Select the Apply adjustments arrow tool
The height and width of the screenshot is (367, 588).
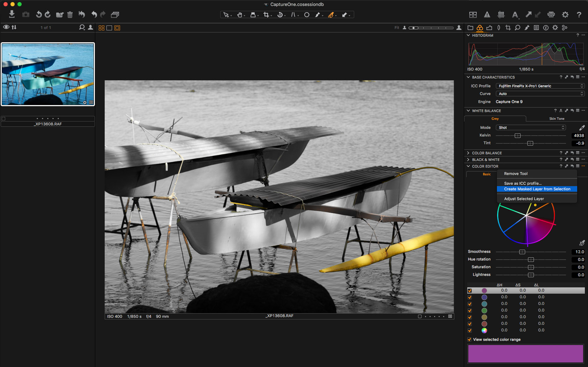tap(344, 15)
